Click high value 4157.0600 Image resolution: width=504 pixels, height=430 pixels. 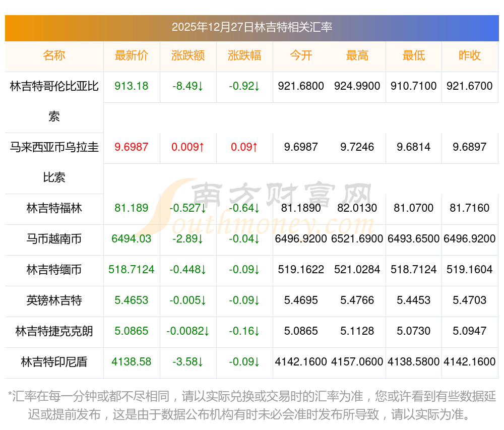(x=357, y=362)
